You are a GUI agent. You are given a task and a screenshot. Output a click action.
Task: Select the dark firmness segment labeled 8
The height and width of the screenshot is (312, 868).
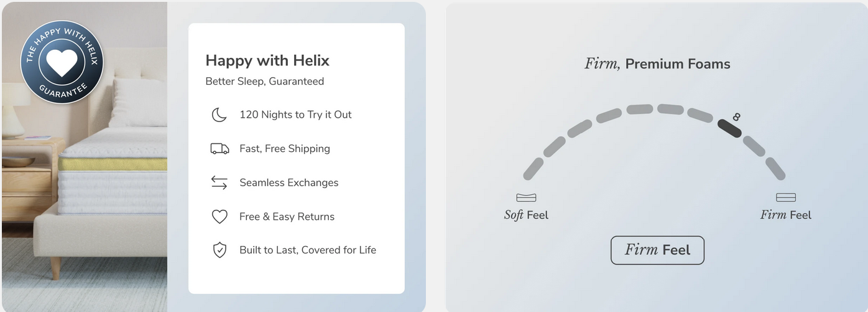tap(729, 128)
